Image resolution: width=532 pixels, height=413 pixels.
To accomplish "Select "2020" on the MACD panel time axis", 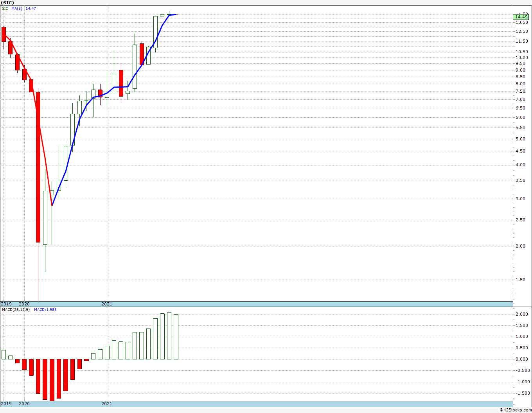I will (x=24, y=404).
